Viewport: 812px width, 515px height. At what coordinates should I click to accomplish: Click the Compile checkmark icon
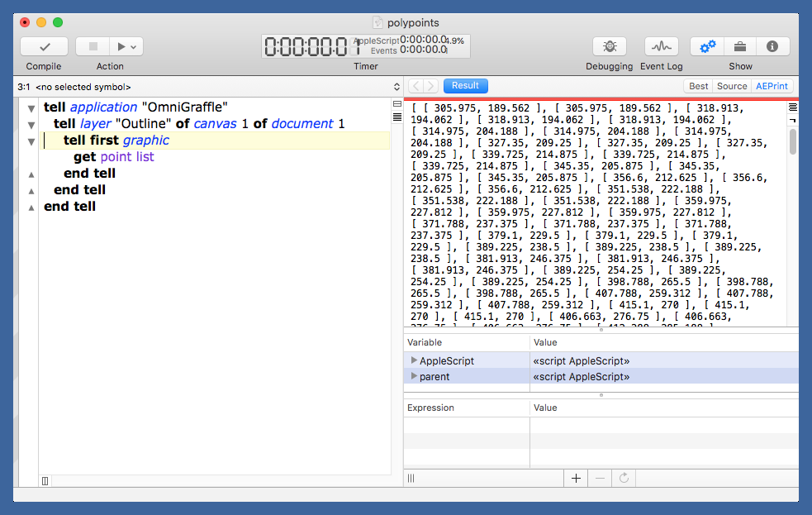[44, 46]
